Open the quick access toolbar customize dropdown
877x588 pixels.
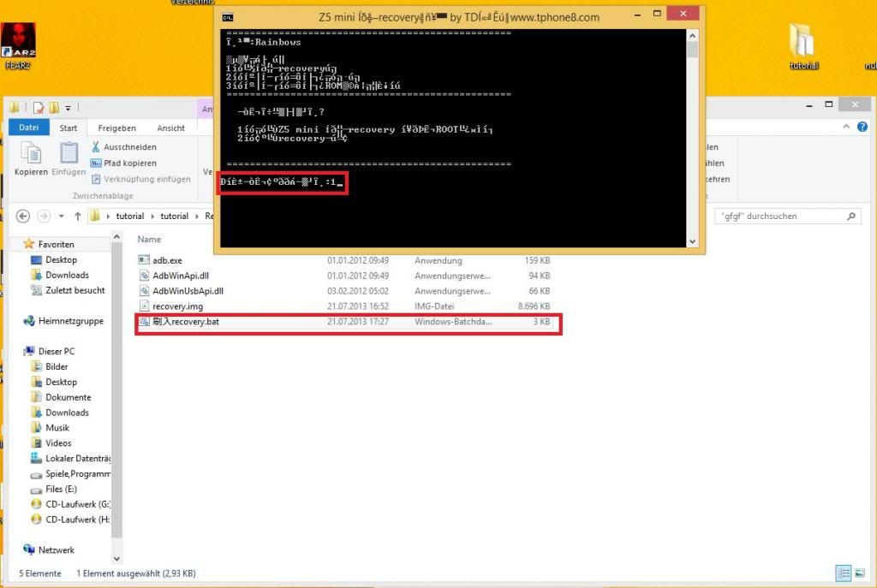68,108
